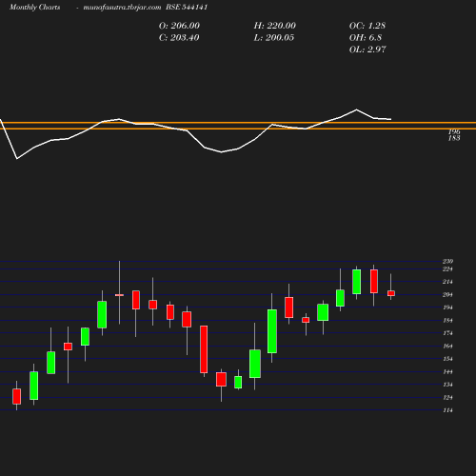Select the low value 'L: 200.05'
476x476 pixels.
pyautogui.click(x=274, y=38)
